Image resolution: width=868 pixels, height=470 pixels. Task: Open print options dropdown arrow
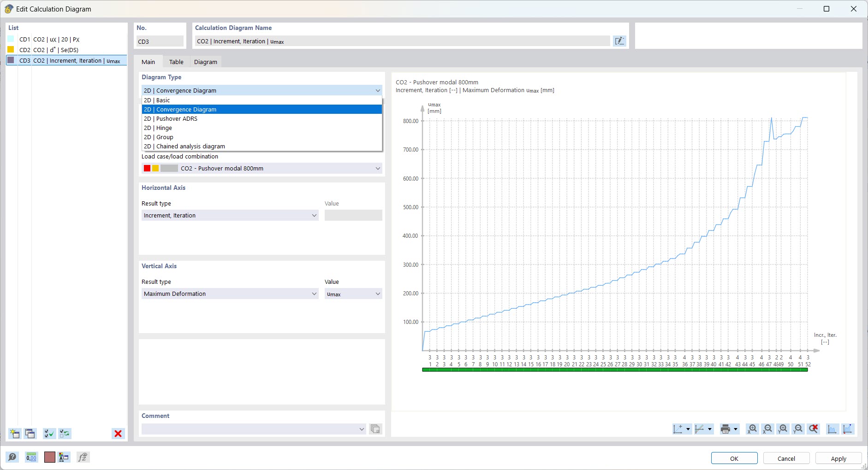click(x=736, y=429)
